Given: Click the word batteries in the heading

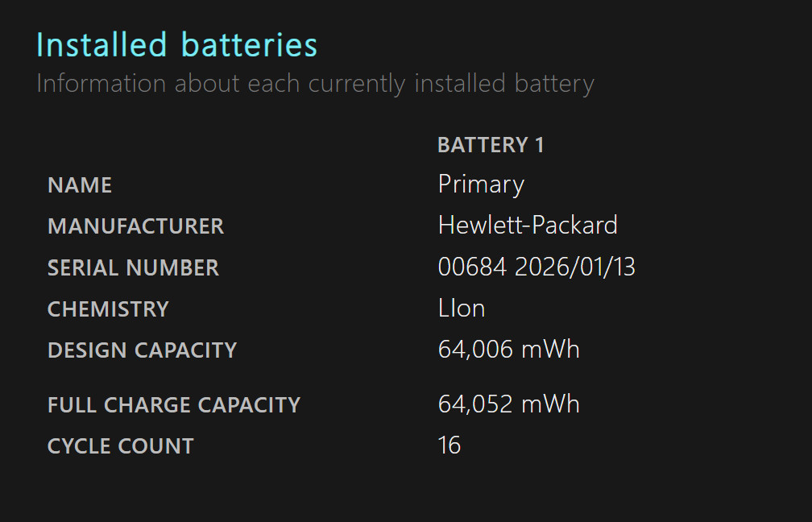Looking at the screenshot, I should point(249,44).
